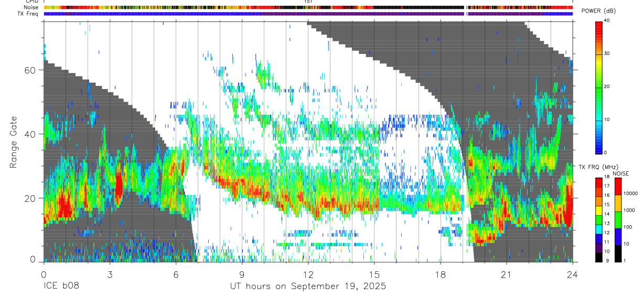Click the 40 tick on Range Gate axis
This screenshot has height=297, width=644.
(31, 134)
